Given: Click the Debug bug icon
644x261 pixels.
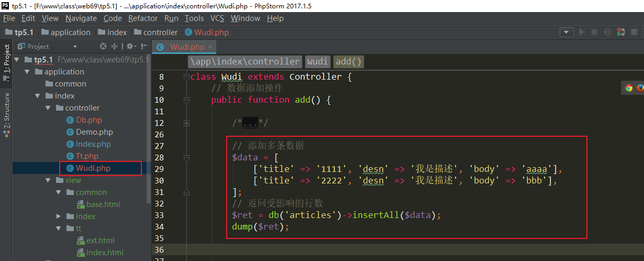Looking at the screenshot, I should [x=594, y=32].
